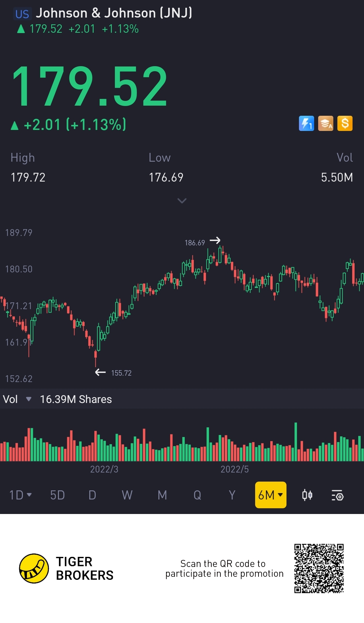Tap the orange stacked coins icon
364x623 pixels.
pos(326,123)
